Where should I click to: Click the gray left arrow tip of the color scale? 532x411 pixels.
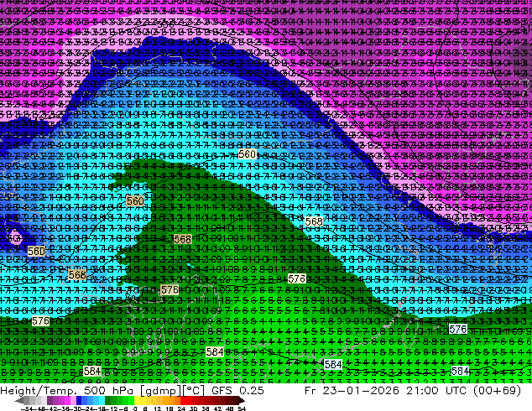pyautogui.click(x=19, y=401)
